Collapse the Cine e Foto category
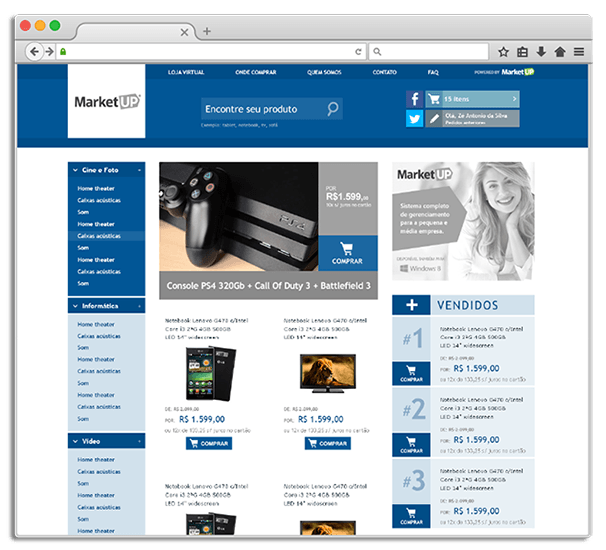606x550 pixels. coord(74,170)
